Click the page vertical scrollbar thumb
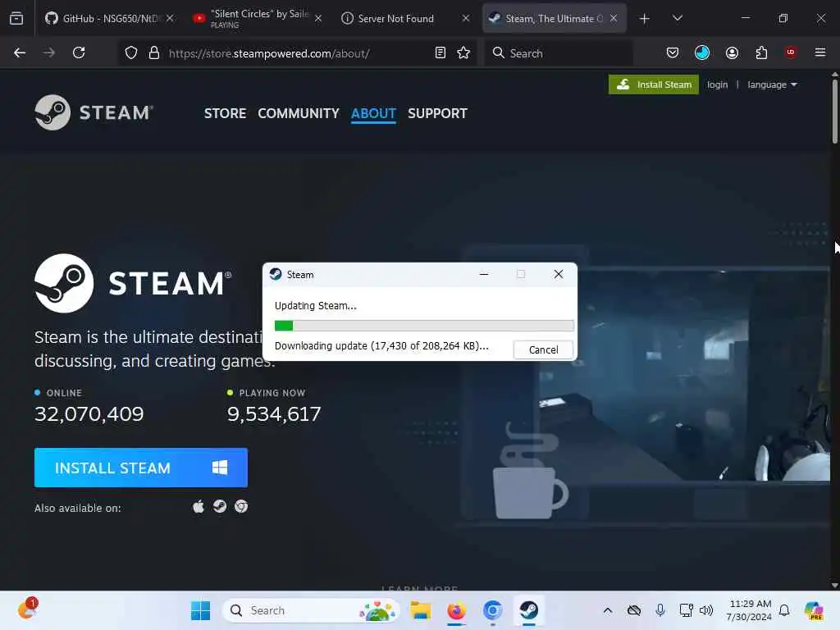 click(x=834, y=112)
